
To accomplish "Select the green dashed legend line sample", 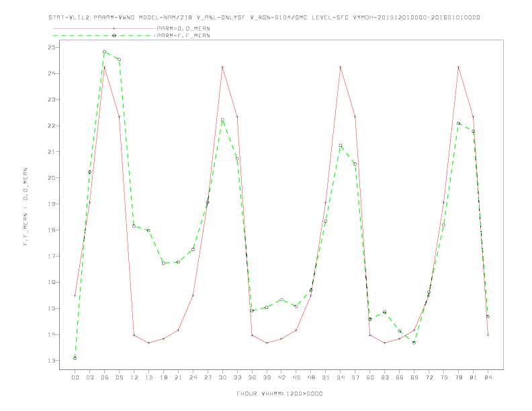I will coord(104,36).
